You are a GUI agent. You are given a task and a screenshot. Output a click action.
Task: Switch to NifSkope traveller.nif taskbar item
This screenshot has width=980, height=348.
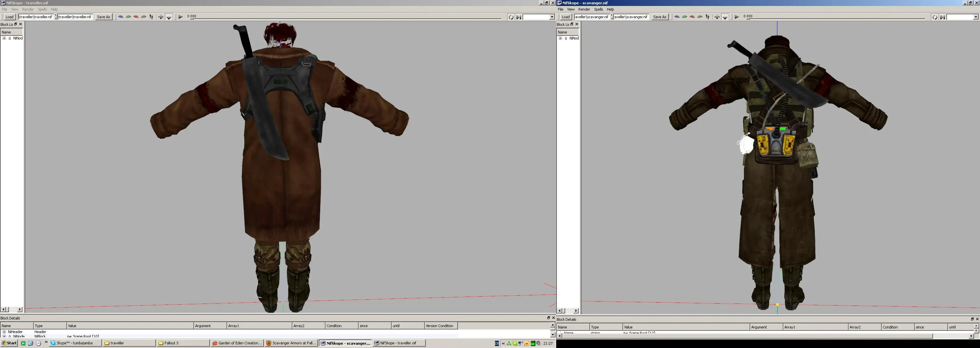pyautogui.click(x=399, y=343)
